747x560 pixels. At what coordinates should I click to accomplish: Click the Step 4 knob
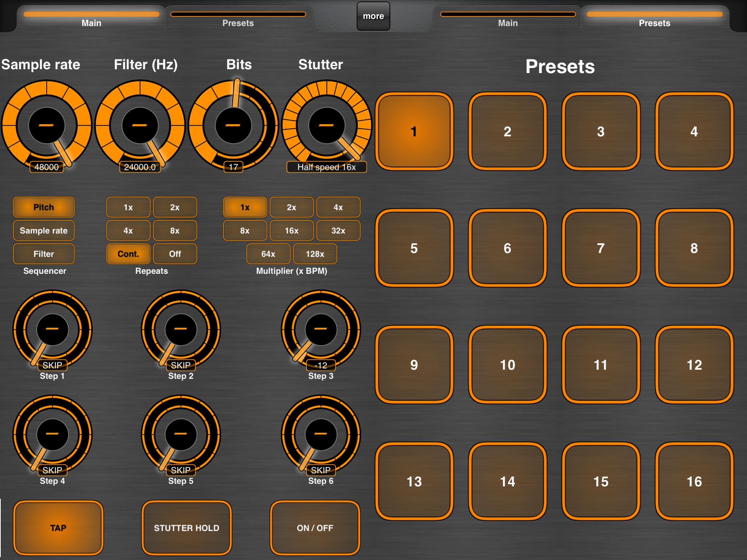(x=53, y=435)
